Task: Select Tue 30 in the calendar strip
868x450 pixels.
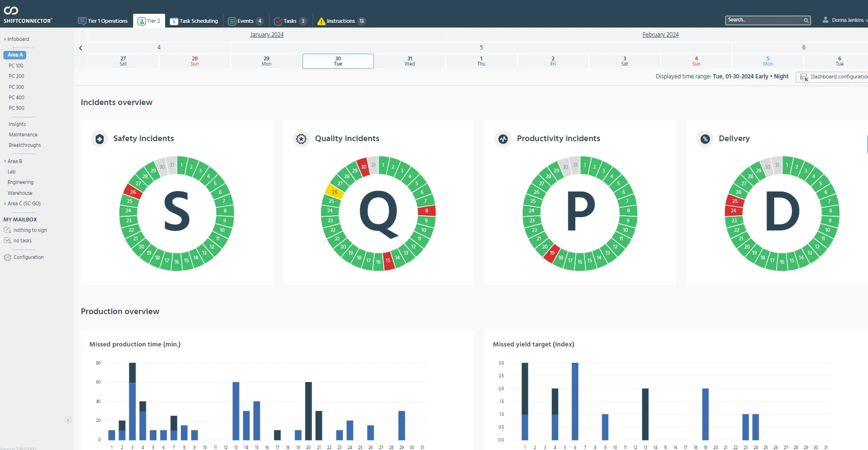Action: click(x=338, y=61)
